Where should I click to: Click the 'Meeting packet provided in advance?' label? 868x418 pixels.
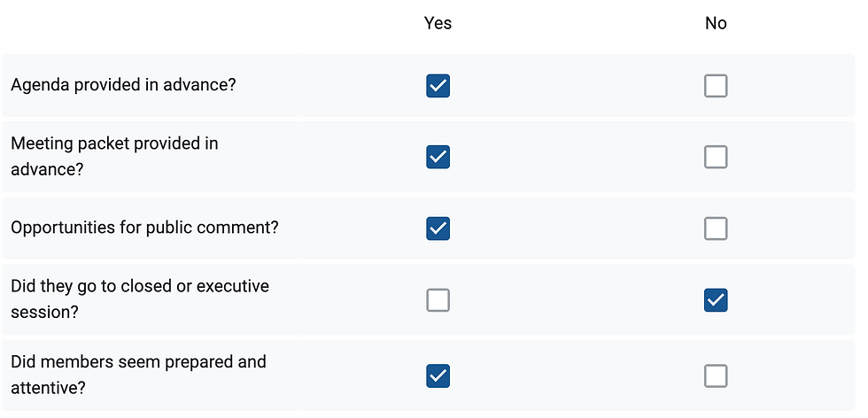pos(114,156)
